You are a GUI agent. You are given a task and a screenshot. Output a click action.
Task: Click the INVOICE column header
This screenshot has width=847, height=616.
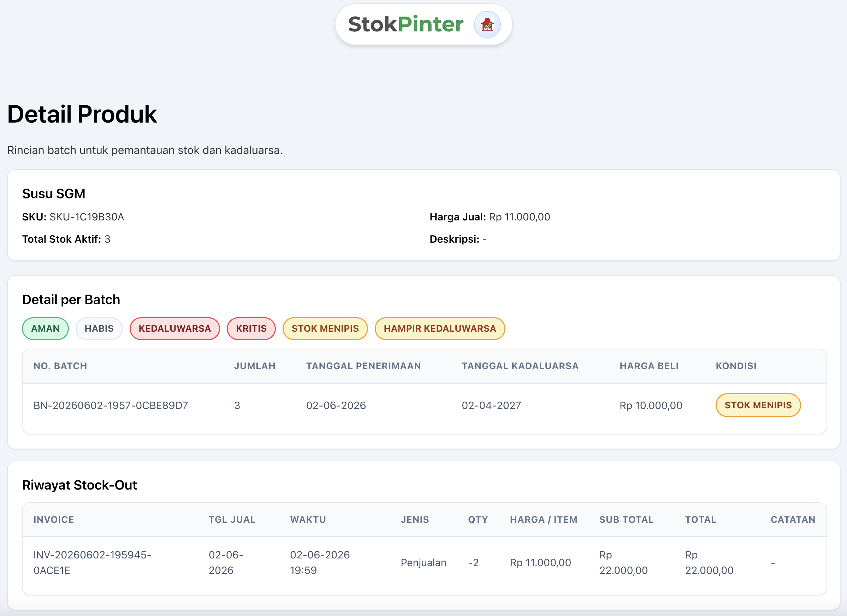pyautogui.click(x=54, y=519)
